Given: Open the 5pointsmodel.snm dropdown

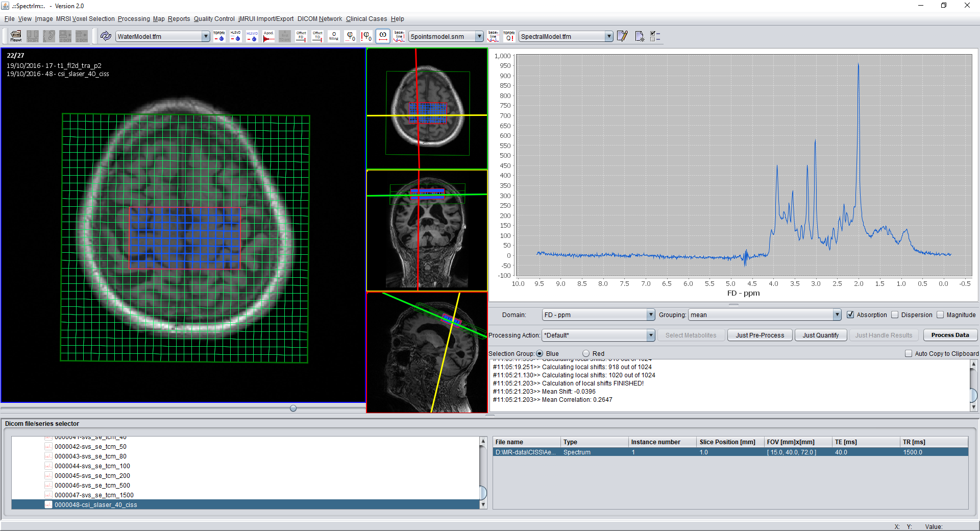Looking at the screenshot, I should click(479, 36).
